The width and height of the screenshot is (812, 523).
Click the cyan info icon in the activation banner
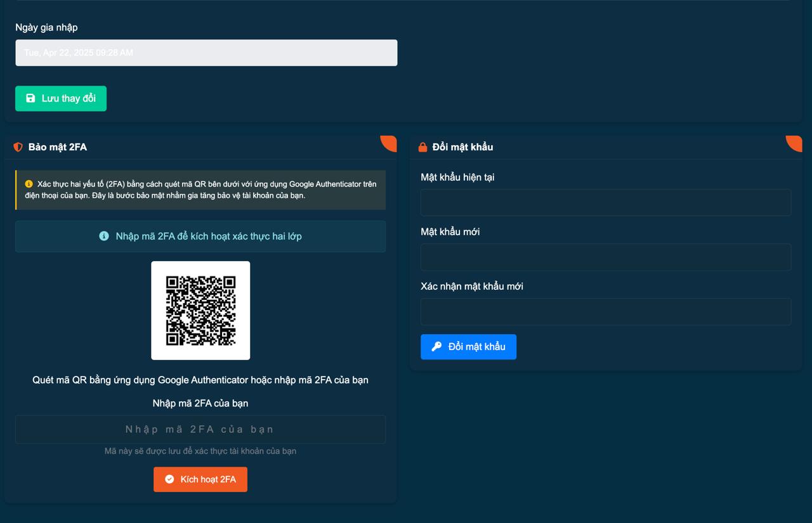tap(104, 236)
